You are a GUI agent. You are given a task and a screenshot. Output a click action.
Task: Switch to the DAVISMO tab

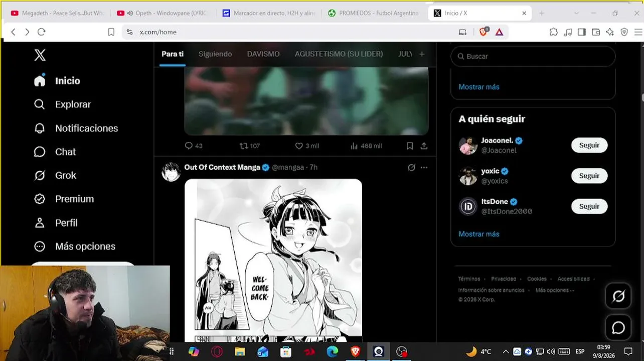pyautogui.click(x=263, y=54)
